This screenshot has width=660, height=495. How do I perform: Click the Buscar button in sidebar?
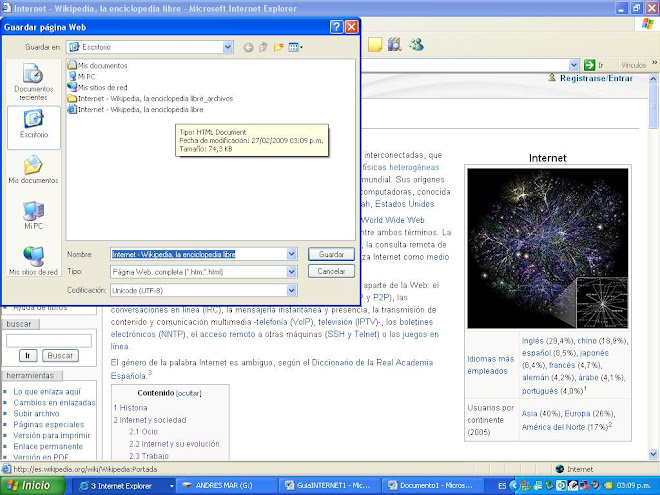point(60,356)
